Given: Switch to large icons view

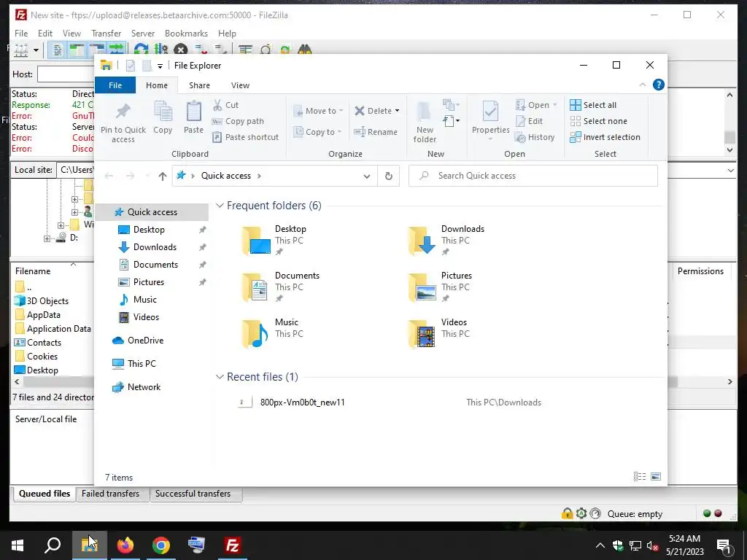Looking at the screenshot, I should tap(656, 477).
